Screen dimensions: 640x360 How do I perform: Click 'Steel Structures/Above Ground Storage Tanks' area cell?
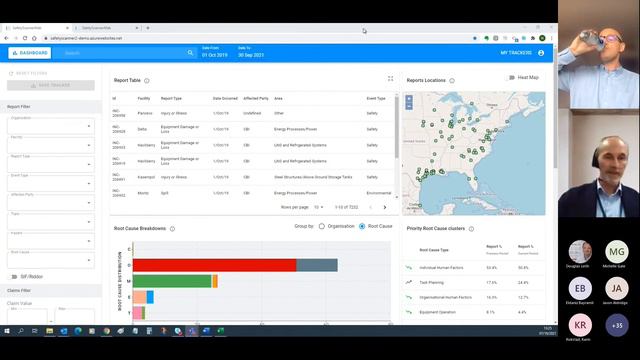pyautogui.click(x=313, y=177)
